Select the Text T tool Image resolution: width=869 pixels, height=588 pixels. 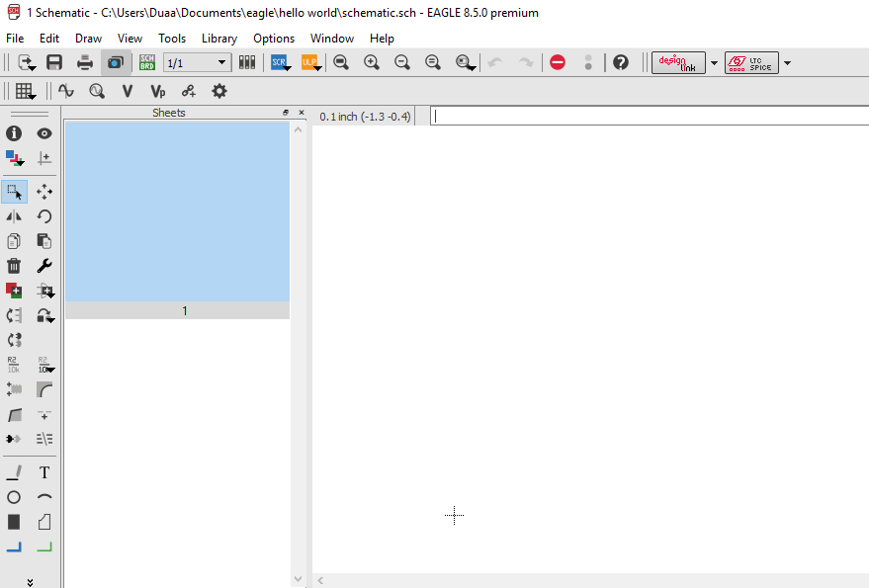44,472
